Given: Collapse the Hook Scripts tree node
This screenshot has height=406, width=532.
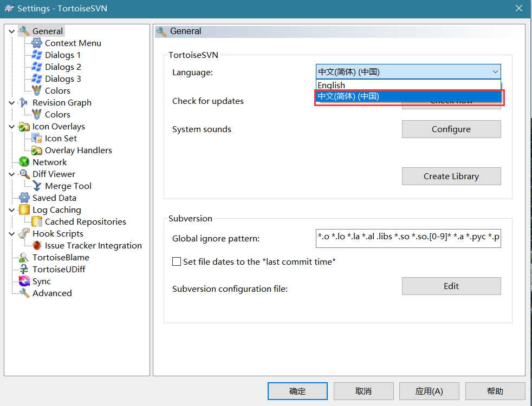Looking at the screenshot, I should (11, 234).
